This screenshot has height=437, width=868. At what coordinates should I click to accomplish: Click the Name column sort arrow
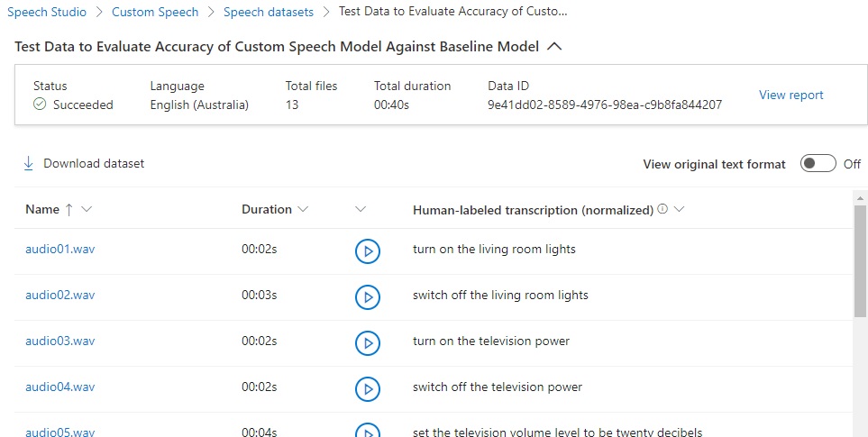(68, 209)
